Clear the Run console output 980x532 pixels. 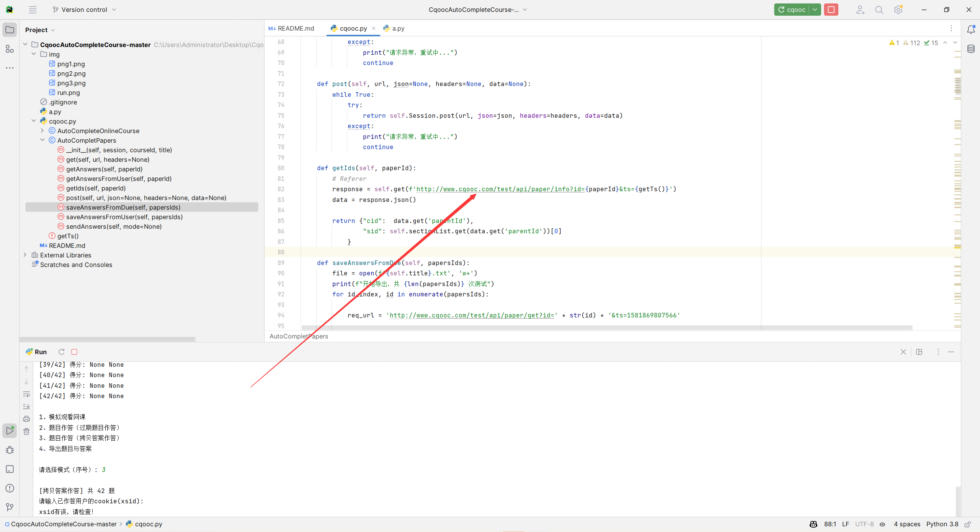click(26, 431)
